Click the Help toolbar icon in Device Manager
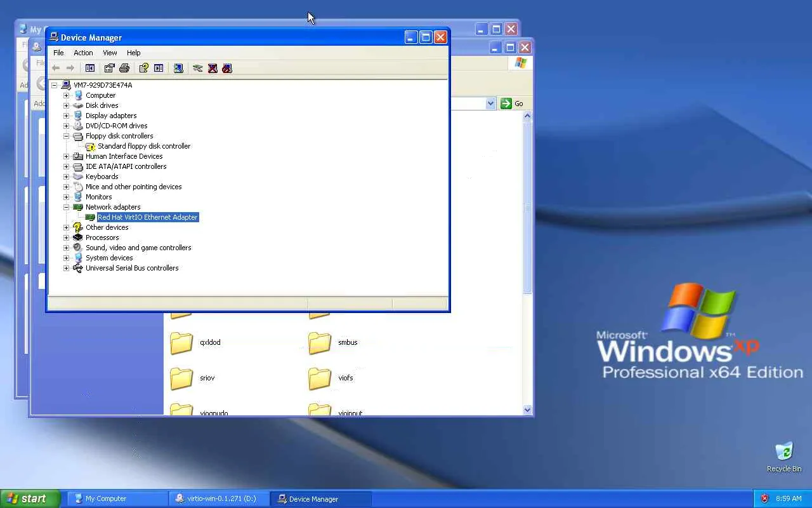The width and height of the screenshot is (812, 508). [144, 68]
